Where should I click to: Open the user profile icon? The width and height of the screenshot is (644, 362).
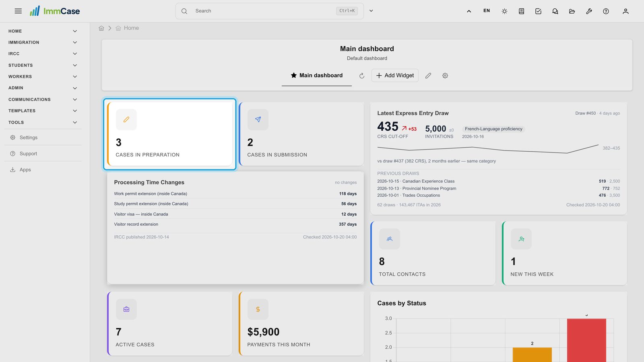point(625,11)
